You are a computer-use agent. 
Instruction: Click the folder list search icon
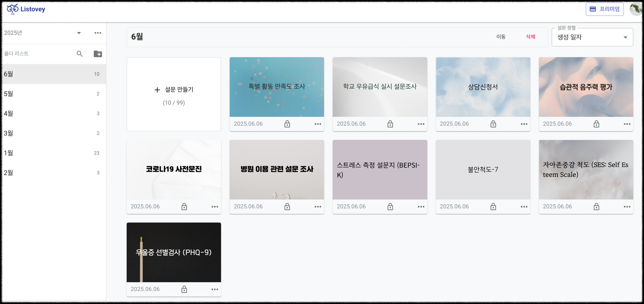click(x=79, y=53)
